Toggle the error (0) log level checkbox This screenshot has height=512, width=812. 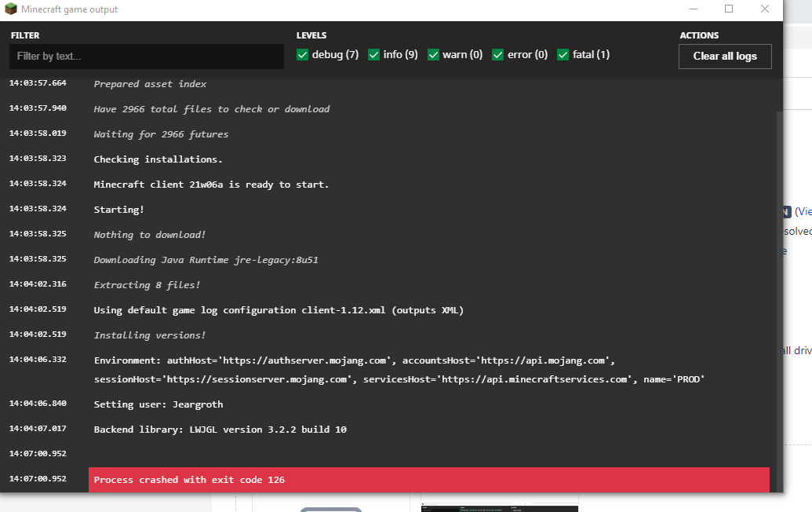[497, 54]
